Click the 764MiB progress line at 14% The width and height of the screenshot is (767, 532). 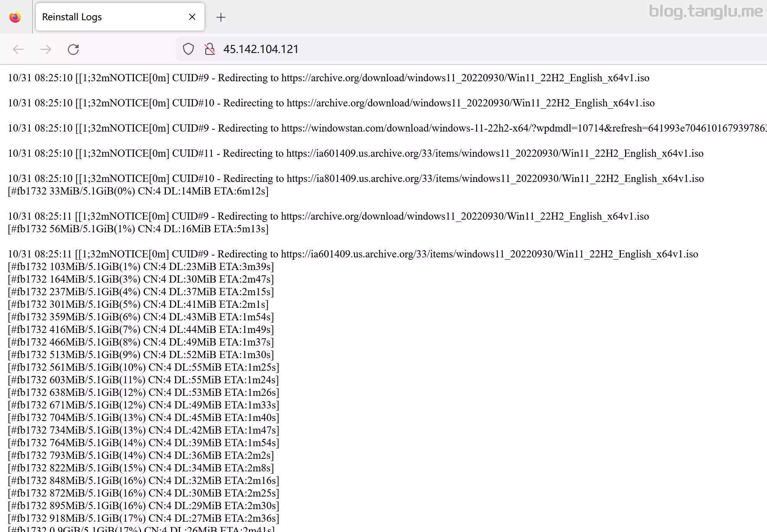coord(143,443)
